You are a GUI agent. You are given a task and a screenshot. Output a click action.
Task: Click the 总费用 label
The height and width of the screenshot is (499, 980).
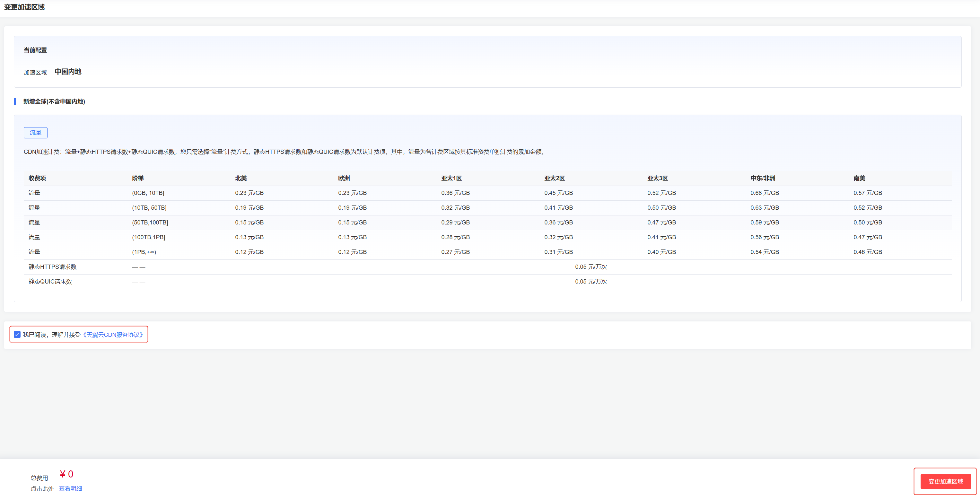(x=39, y=478)
